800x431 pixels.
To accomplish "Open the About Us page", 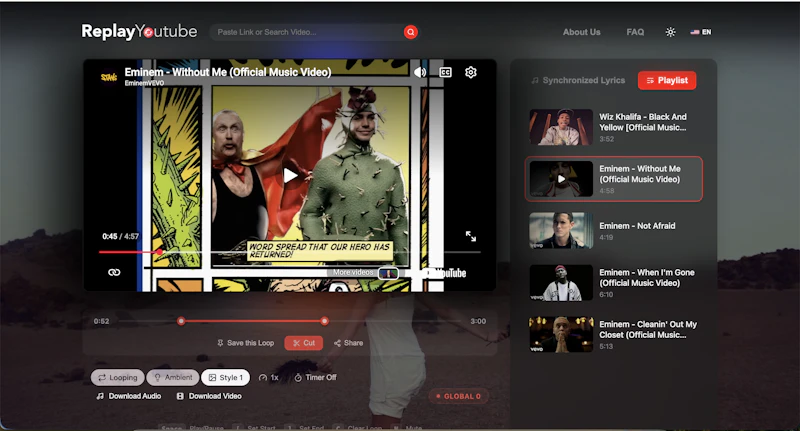I will tap(582, 32).
